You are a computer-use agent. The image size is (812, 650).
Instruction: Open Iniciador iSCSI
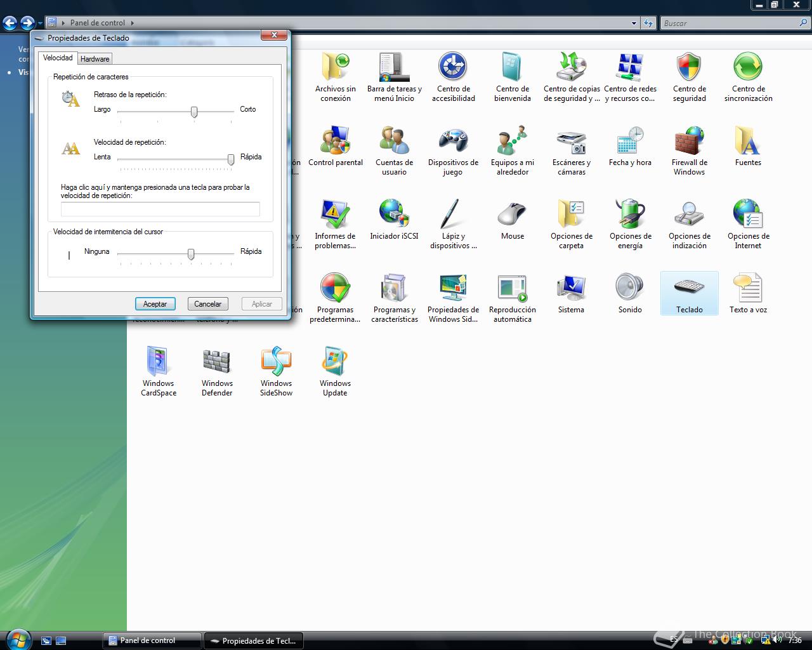[x=394, y=221]
